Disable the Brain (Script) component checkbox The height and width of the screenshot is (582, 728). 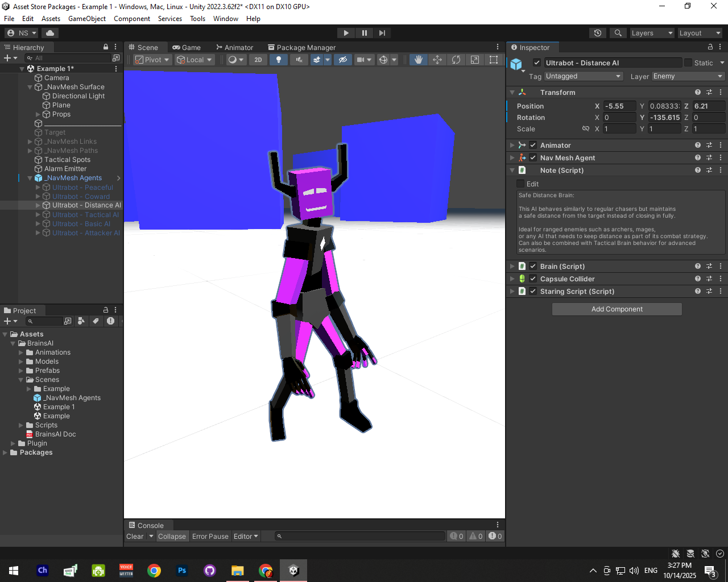533,266
